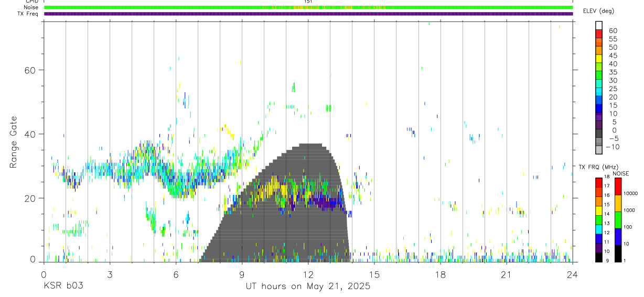Click the ELEV legend value "55"

click(613, 39)
